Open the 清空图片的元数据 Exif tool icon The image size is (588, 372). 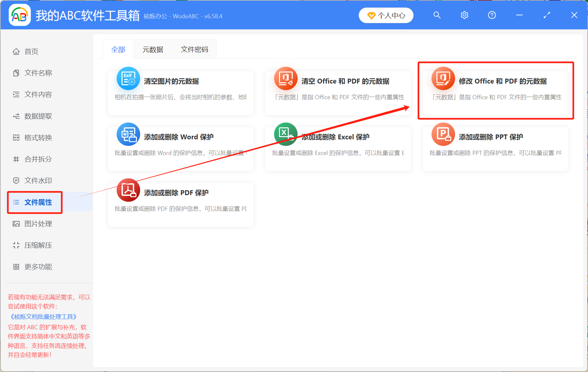pyautogui.click(x=128, y=79)
